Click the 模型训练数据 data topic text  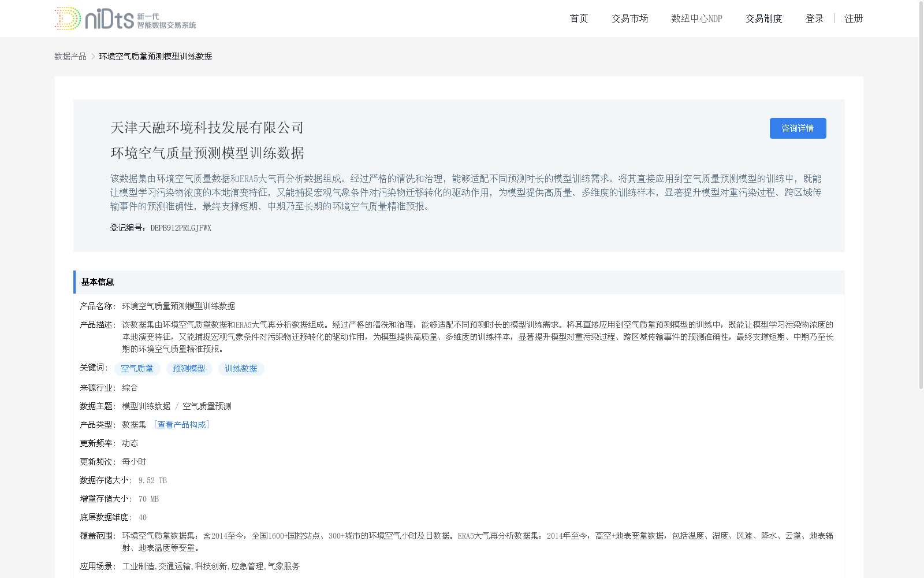click(x=146, y=406)
